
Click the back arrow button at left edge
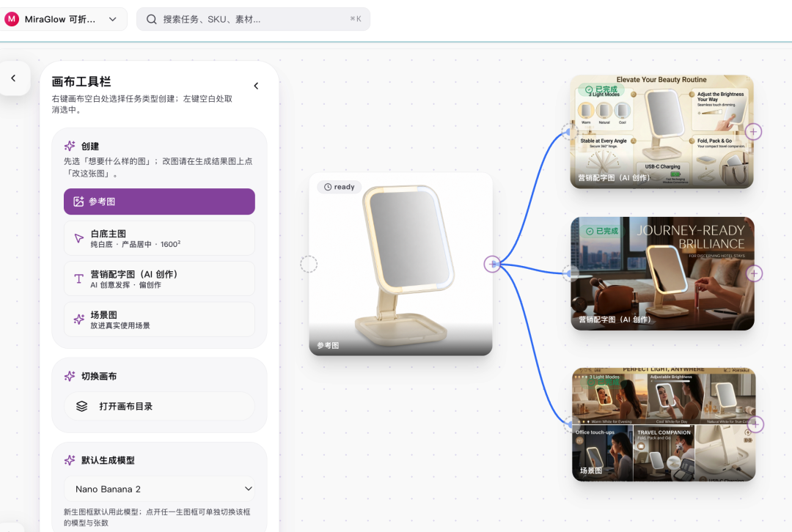14,78
